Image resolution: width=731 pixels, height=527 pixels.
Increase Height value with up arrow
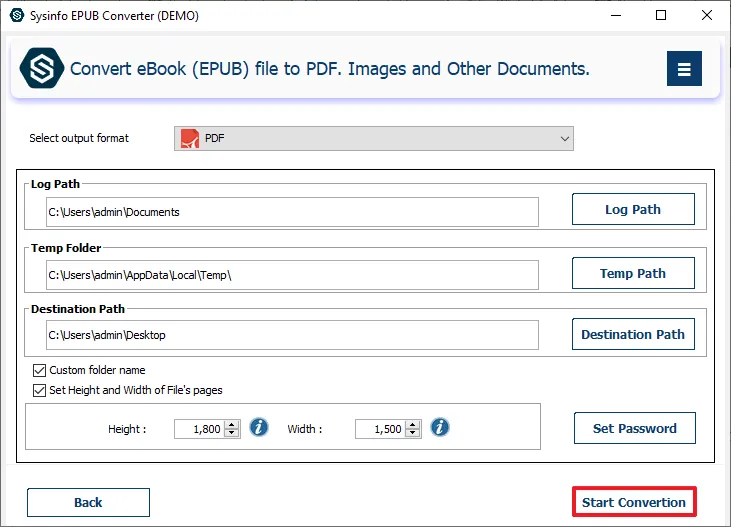(232, 424)
